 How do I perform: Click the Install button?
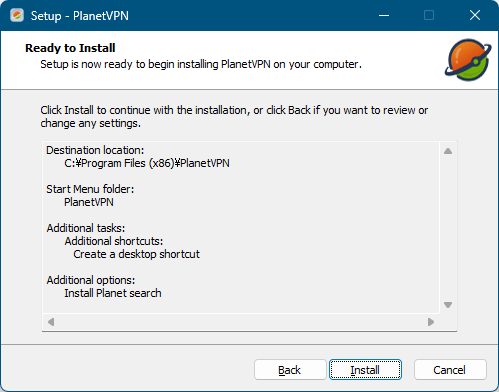click(365, 370)
